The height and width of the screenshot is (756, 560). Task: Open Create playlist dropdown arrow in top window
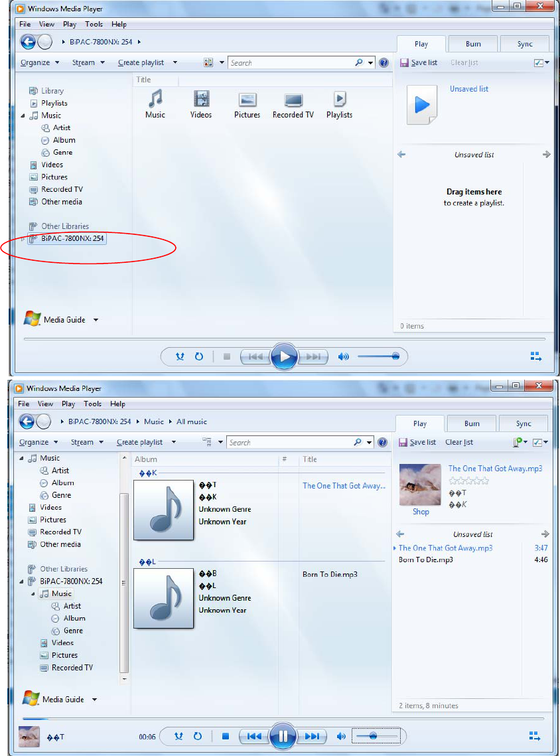coord(175,62)
